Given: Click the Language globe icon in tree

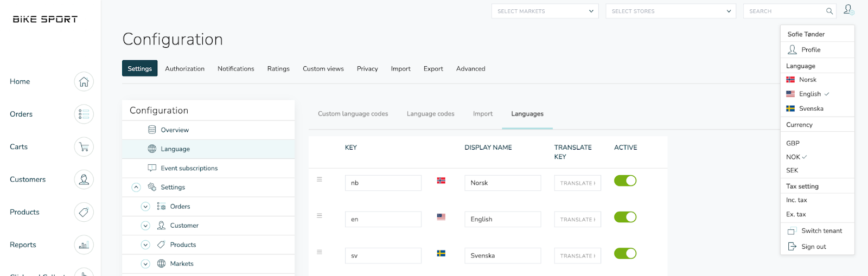Looking at the screenshot, I should pos(152,149).
